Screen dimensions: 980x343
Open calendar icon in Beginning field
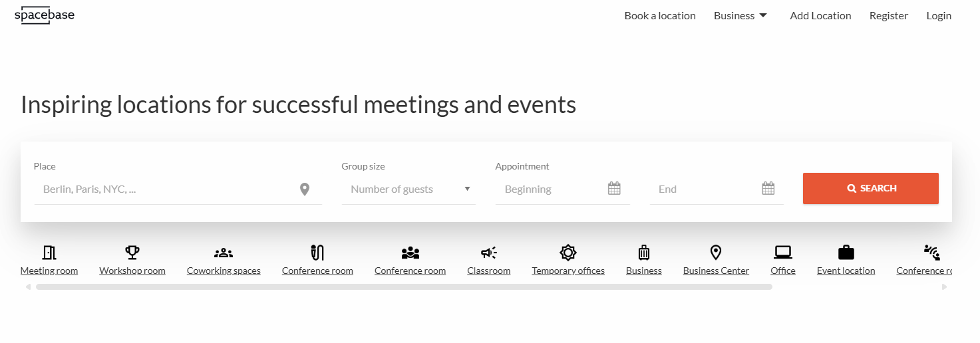(614, 189)
